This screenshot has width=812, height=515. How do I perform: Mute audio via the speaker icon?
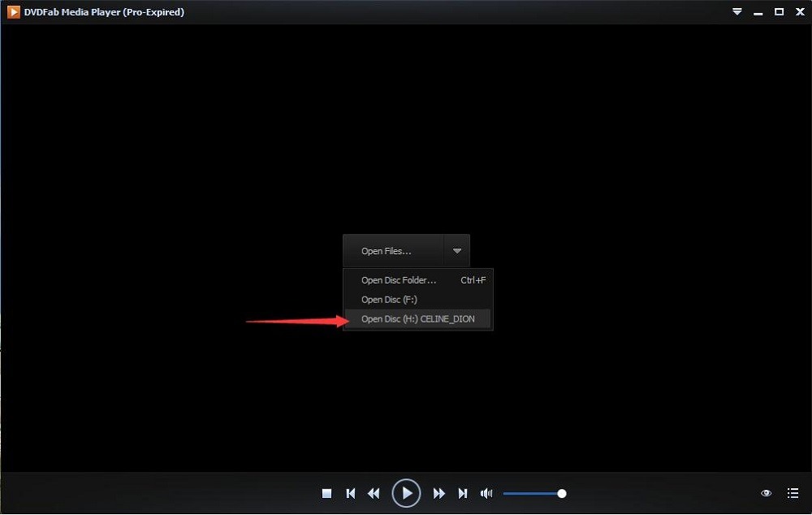pyautogui.click(x=486, y=493)
